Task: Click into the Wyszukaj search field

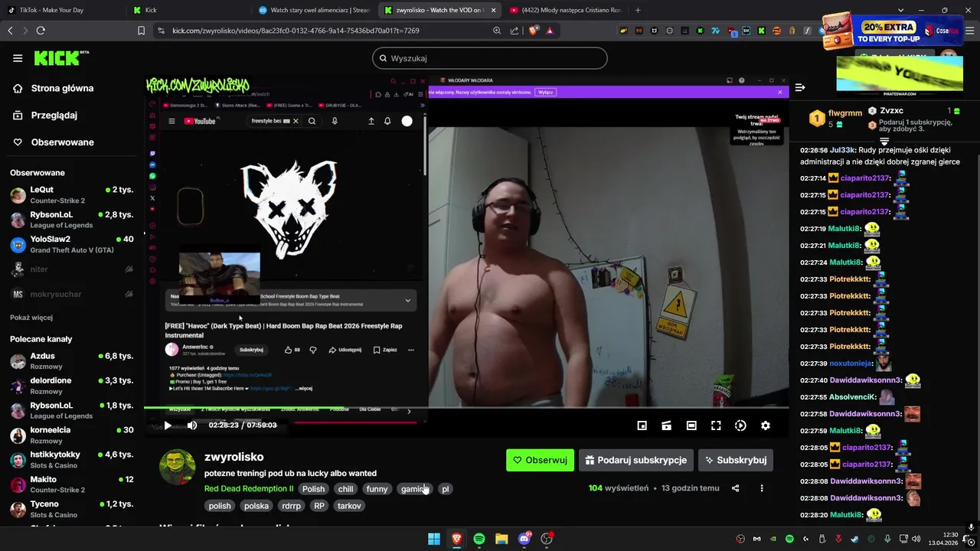Action: [x=490, y=58]
